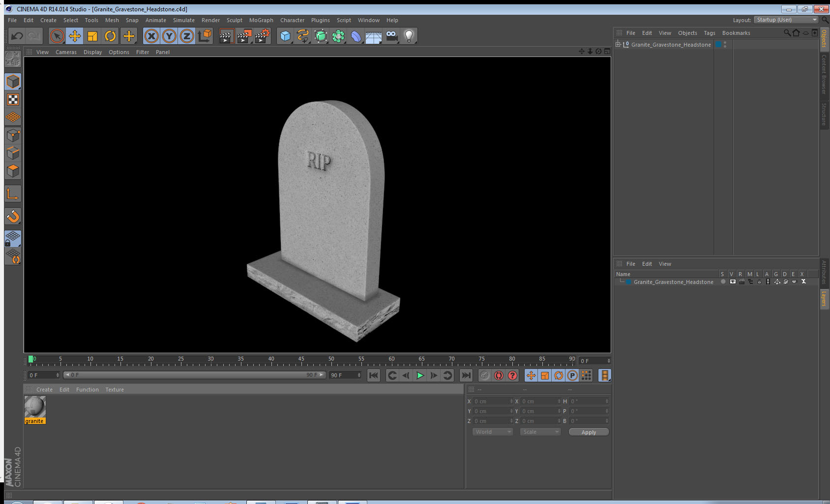
Task: Go to start of animation
Action: pos(374,375)
